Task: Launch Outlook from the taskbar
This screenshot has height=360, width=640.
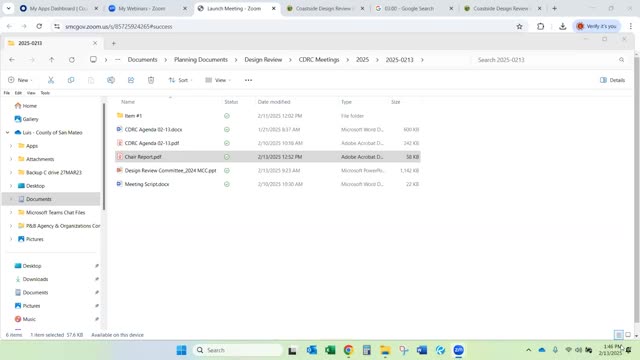Action: [311, 350]
